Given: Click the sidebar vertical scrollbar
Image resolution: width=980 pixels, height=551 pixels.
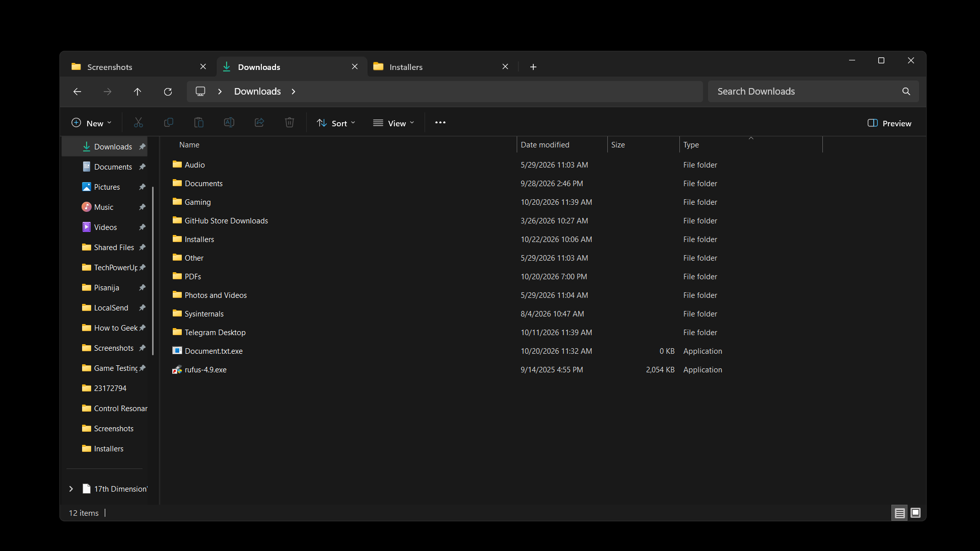Looking at the screenshot, I should (153, 271).
